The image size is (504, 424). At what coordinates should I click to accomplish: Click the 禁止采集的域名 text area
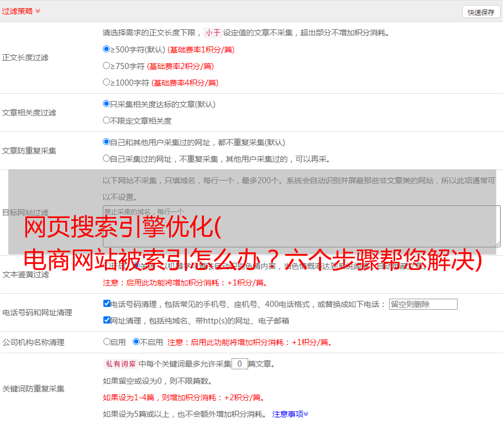pos(301,226)
